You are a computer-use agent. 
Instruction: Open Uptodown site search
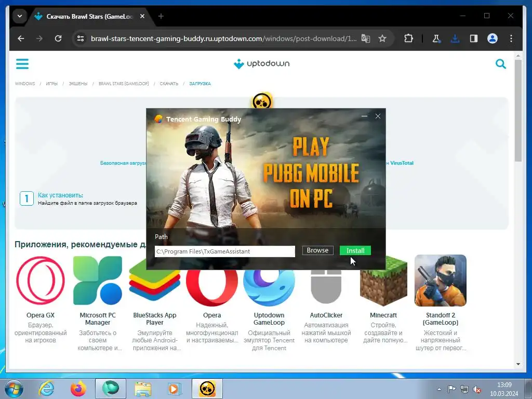tap(500, 64)
